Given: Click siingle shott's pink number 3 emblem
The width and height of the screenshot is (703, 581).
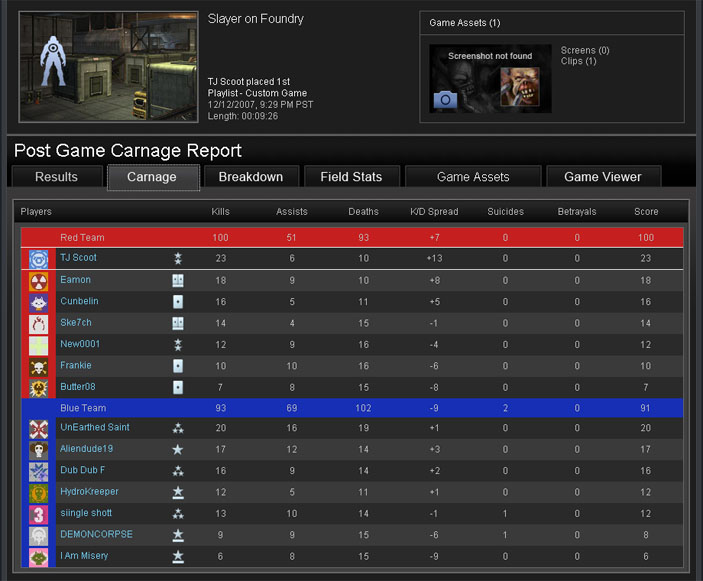Looking at the screenshot, I should coord(39,514).
